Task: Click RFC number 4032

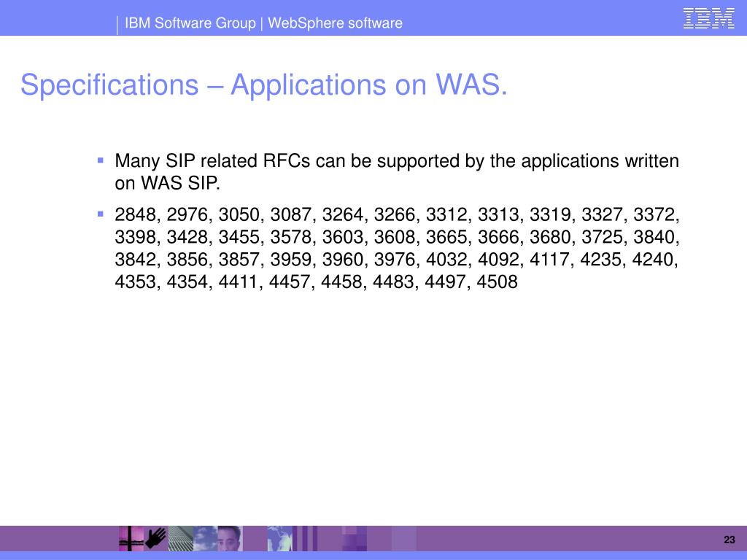Action: [446, 260]
